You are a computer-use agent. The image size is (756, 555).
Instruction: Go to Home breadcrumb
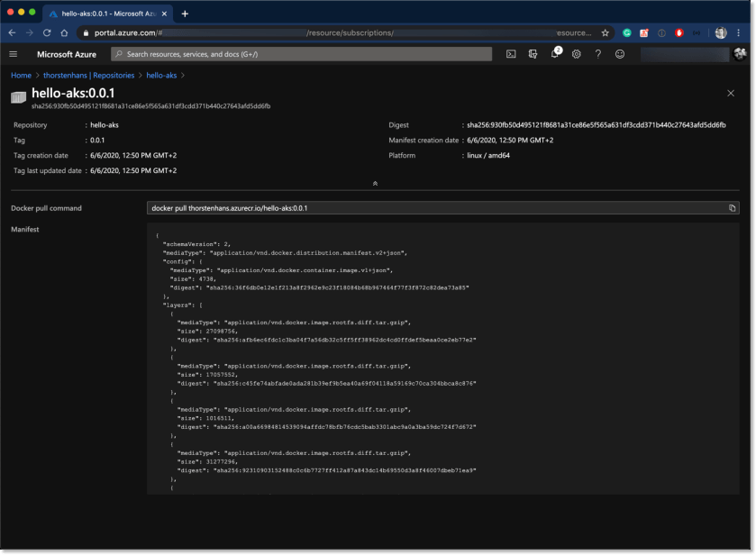[22, 75]
